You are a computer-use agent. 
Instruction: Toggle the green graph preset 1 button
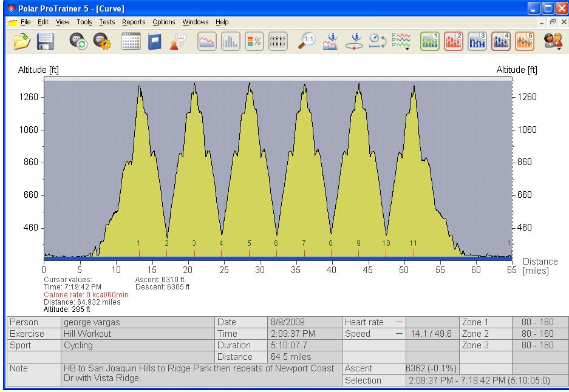pos(430,41)
